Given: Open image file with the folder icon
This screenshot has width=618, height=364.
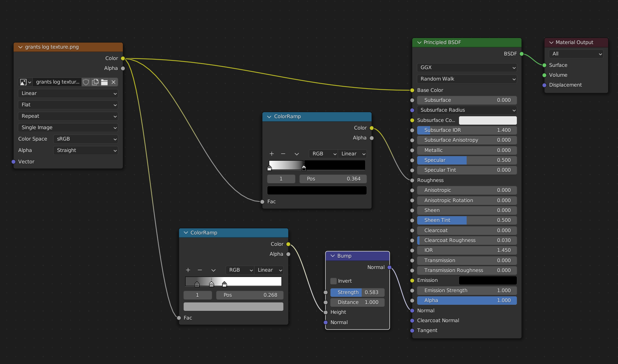Looking at the screenshot, I should tap(104, 82).
